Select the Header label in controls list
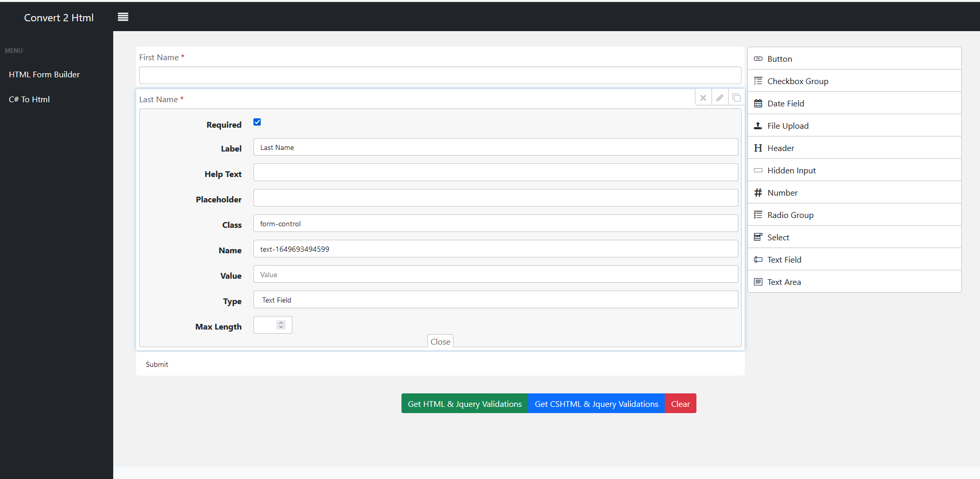This screenshot has height=479, width=980. click(x=781, y=148)
